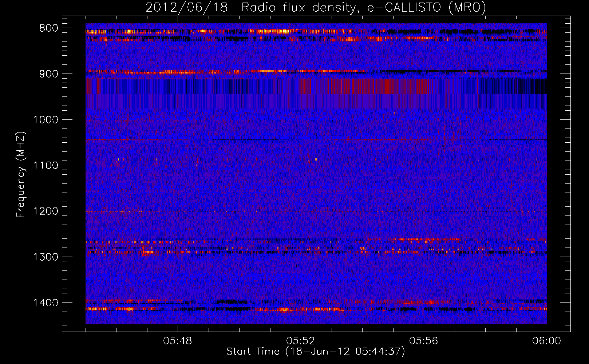Click the 06:00 time tick label
Image resolution: width=589 pixels, height=364 pixels.
point(546,341)
